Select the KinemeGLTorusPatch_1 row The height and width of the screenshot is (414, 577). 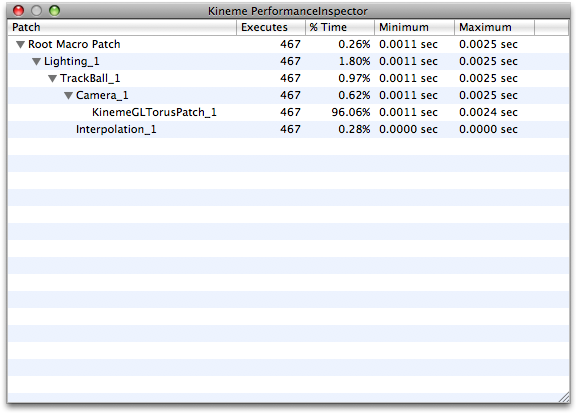pos(288,112)
